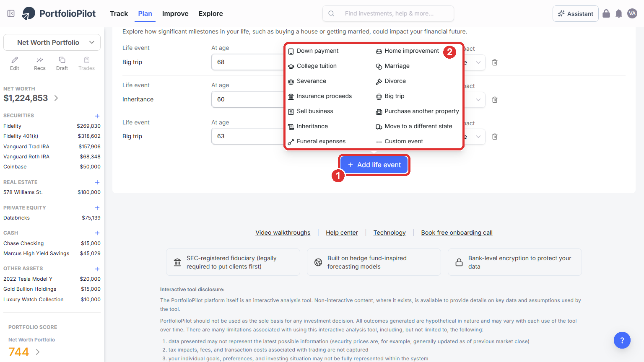Select Sell business event

tap(311, 111)
